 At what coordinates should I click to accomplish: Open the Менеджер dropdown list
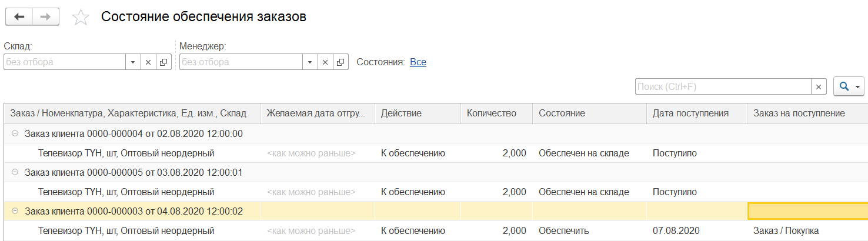pyautogui.click(x=310, y=62)
